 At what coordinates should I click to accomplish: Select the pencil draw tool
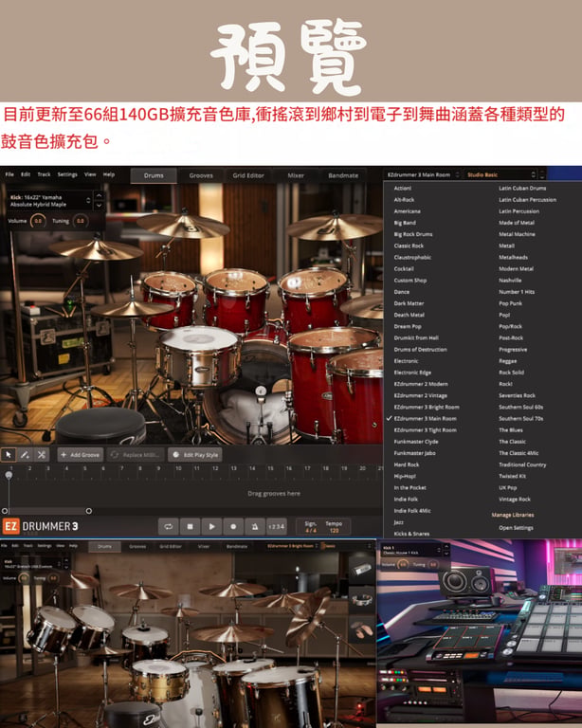25,455
